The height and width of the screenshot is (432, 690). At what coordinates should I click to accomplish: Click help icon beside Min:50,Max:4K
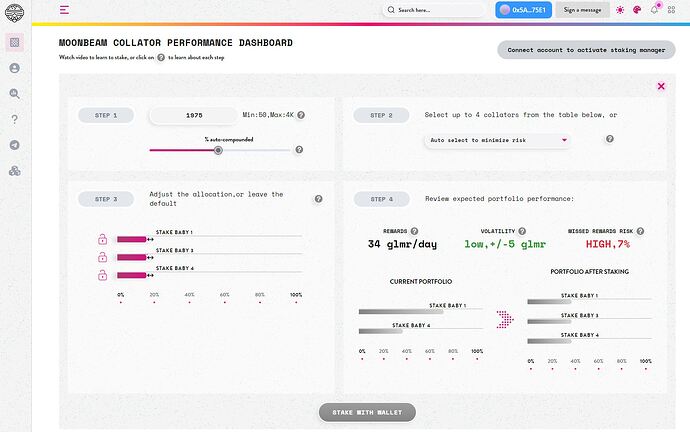tap(301, 115)
